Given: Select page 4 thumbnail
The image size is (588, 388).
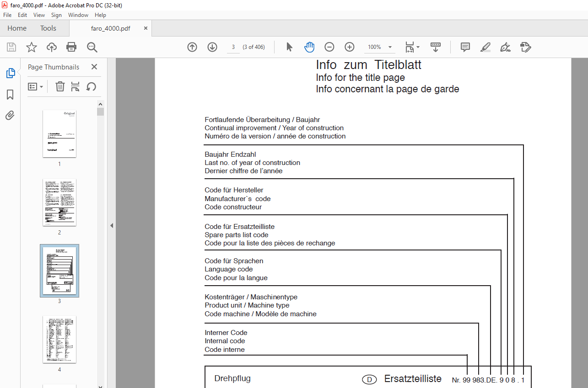Looking at the screenshot, I should coord(59,339).
